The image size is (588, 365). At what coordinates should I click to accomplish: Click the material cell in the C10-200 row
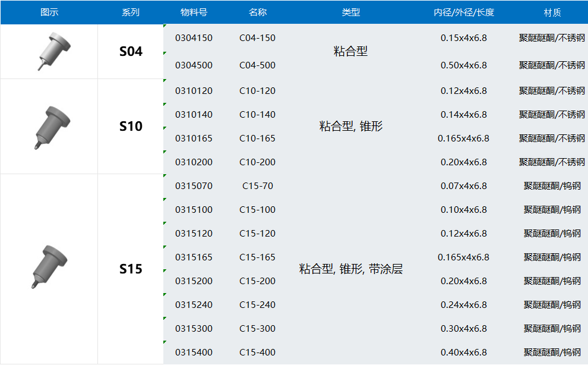[x=552, y=162]
